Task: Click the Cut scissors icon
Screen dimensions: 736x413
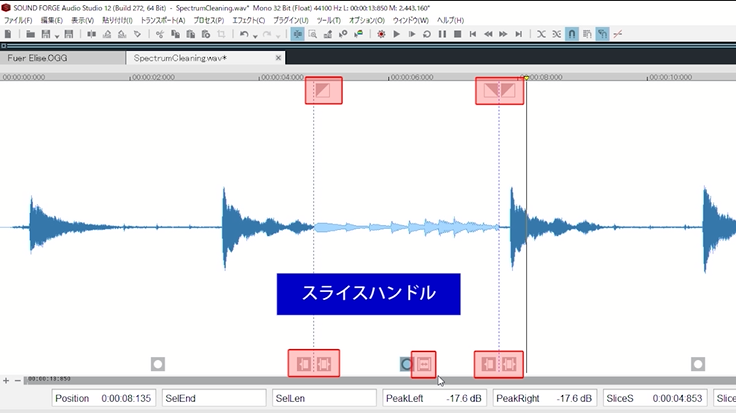Action: tap(160, 34)
